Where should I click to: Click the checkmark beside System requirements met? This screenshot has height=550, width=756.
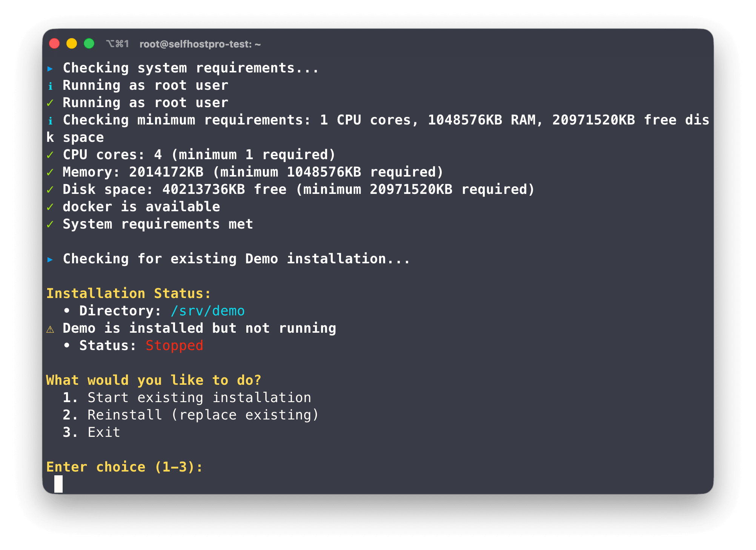coord(51,224)
